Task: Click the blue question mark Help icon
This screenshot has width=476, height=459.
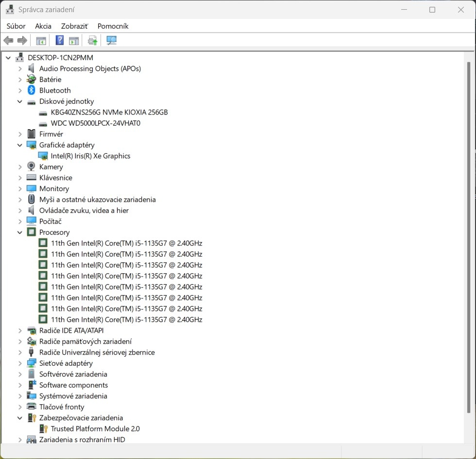Action: pos(60,41)
